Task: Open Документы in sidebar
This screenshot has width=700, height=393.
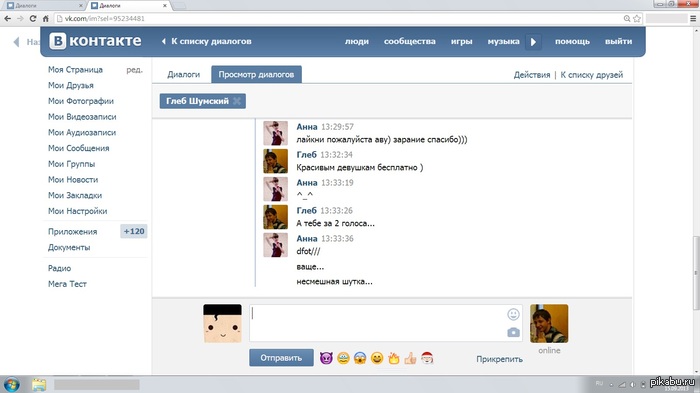Action: point(69,247)
